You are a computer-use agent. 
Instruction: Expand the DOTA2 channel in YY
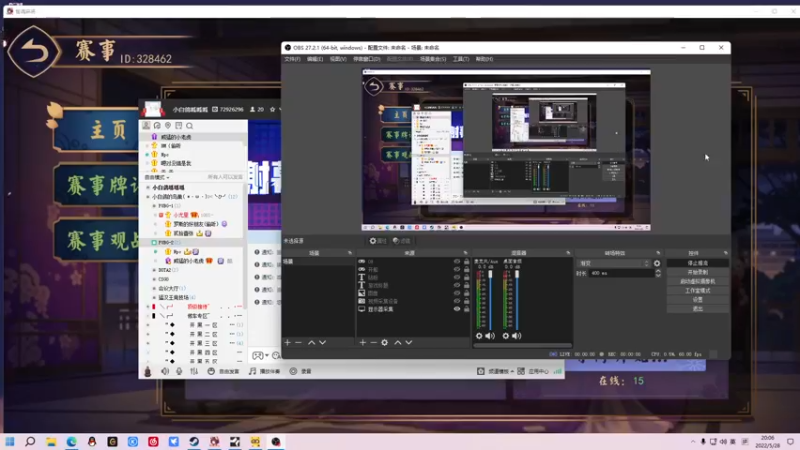(x=155, y=270)
